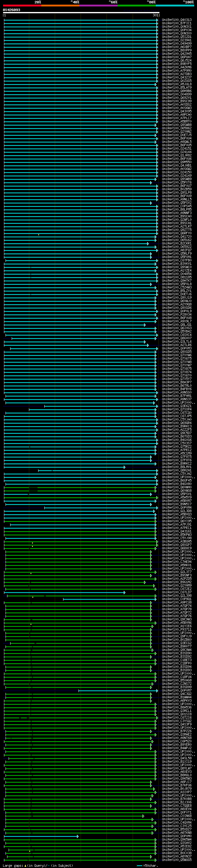This screenshot has height=868, width=197.
Task: Click hit label UniRef100_A5A5Y9
Action: 176,497
